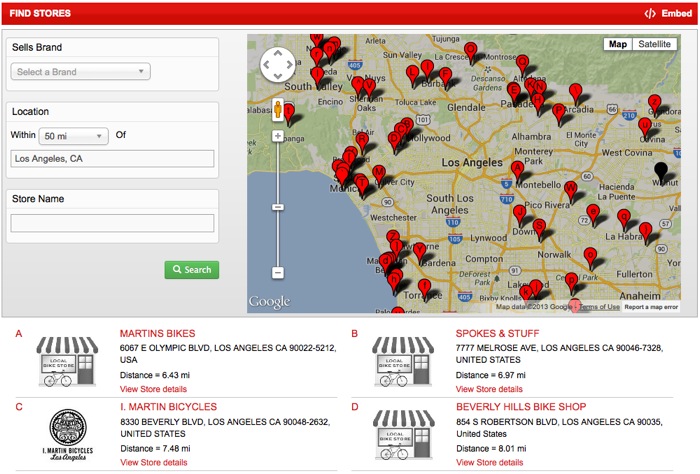Image resolution: width=700 pixels, height=474 pixels.
Task: Open MARTINS BIKES store title
Action: pyautogui.click(x=157, y=333)
